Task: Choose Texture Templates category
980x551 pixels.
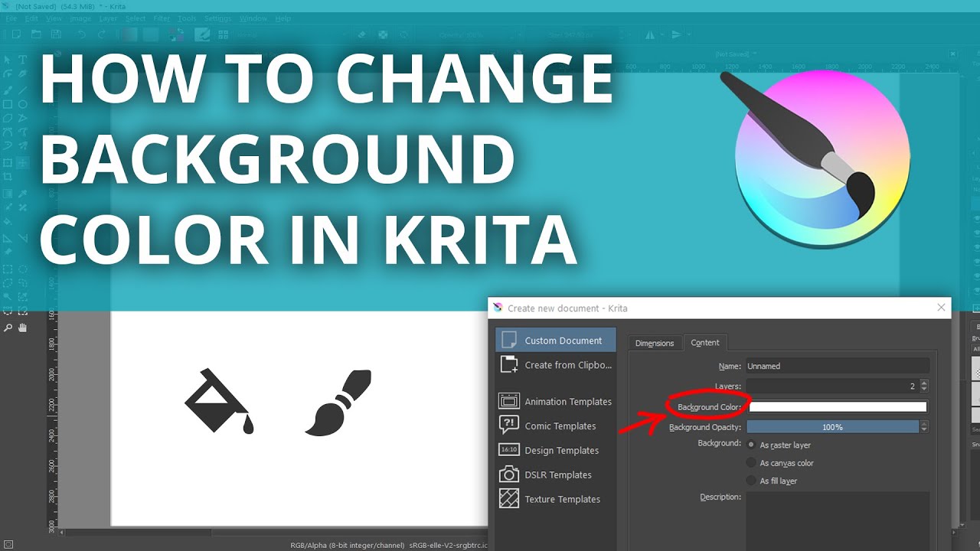Action: coord(556,499)
